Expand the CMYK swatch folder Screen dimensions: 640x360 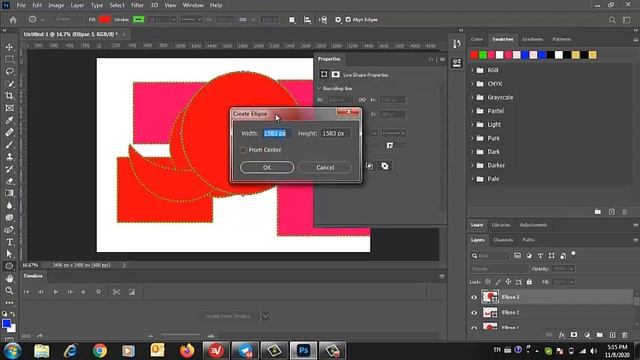pyautogui.click(x=473, y=84)
